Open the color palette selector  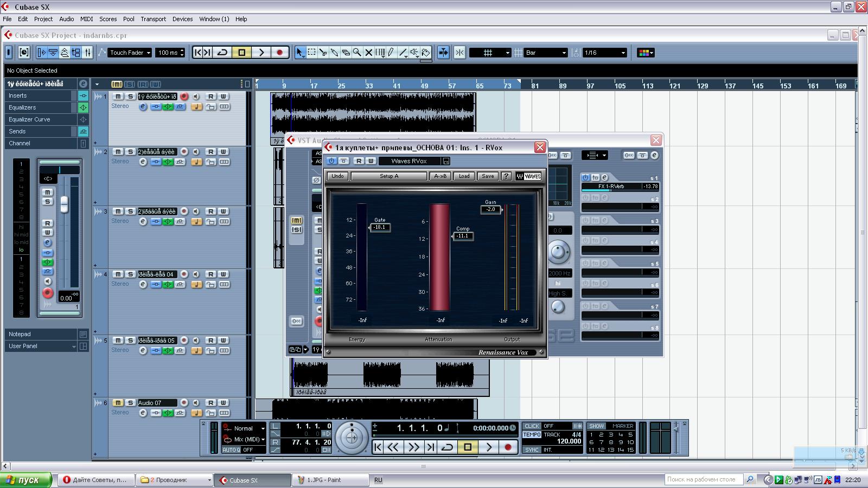(646, 53)
